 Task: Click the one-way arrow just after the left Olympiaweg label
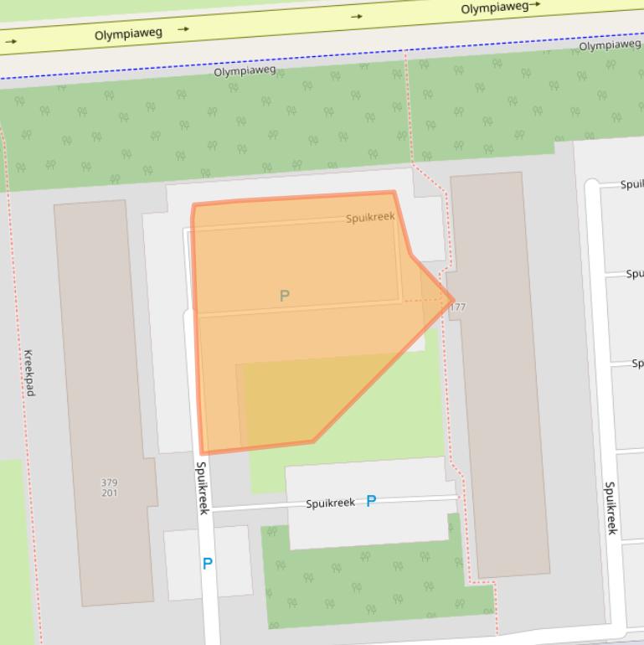pos(183,29)
